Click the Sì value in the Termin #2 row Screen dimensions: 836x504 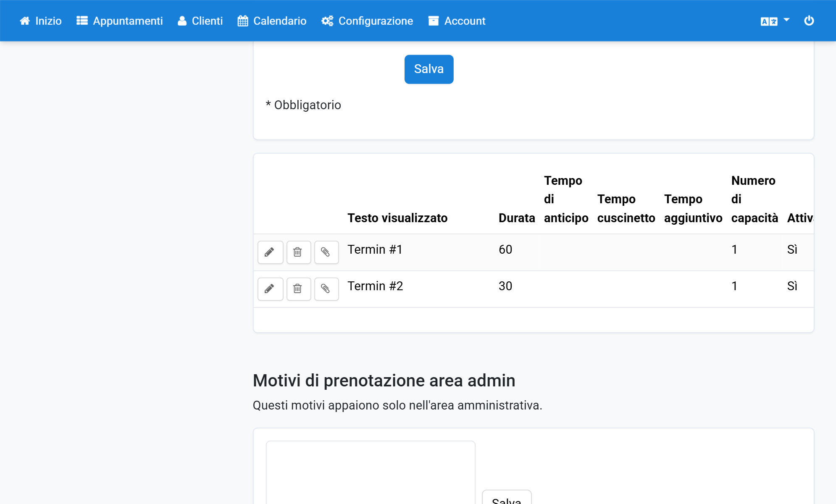[792, 286]
